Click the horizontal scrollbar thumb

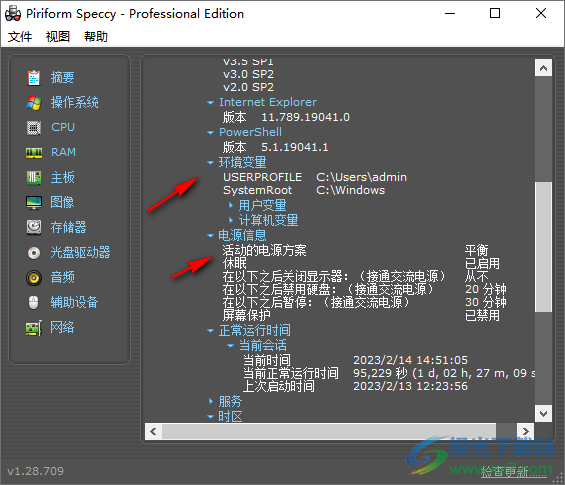point(329,431)
